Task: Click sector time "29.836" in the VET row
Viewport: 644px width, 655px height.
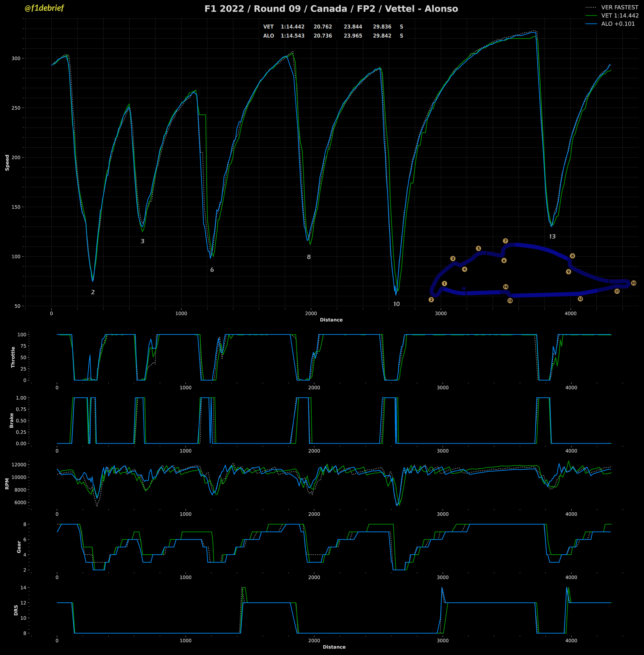Action: tap(382, 27)
